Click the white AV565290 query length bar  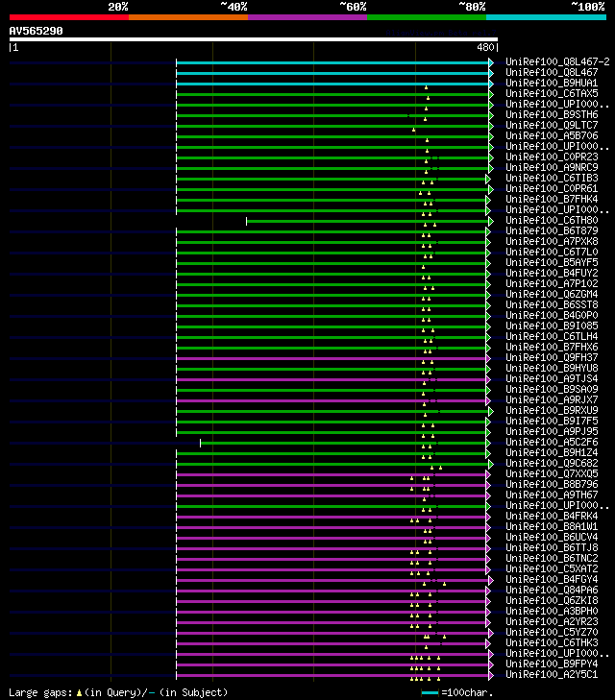tap(254, 39)
